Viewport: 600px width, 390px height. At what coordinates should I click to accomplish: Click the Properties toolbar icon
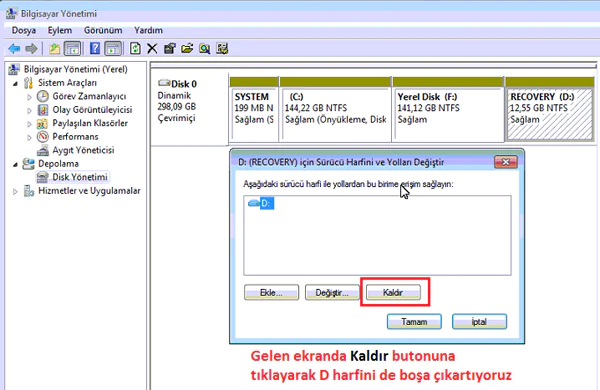170,49
